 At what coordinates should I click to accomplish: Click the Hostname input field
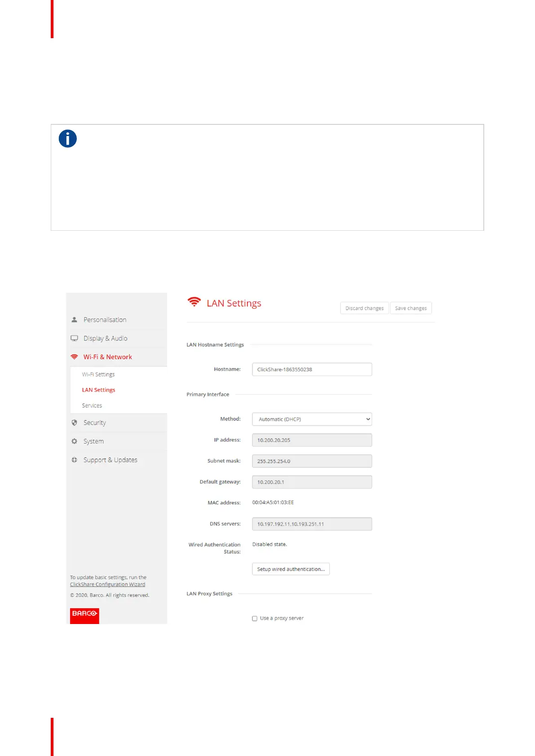pos(312,369)
